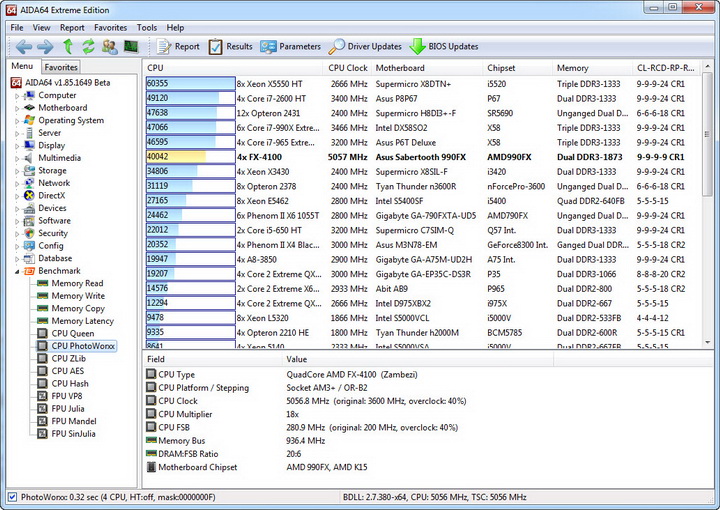
Task: Select the FPU VP8 benchmark icon
Action: (x=43, y=396)
